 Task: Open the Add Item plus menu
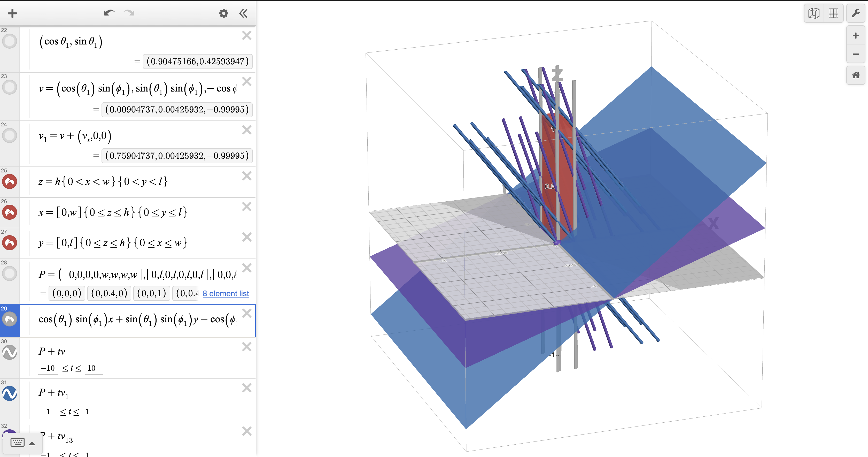[12, 13]
